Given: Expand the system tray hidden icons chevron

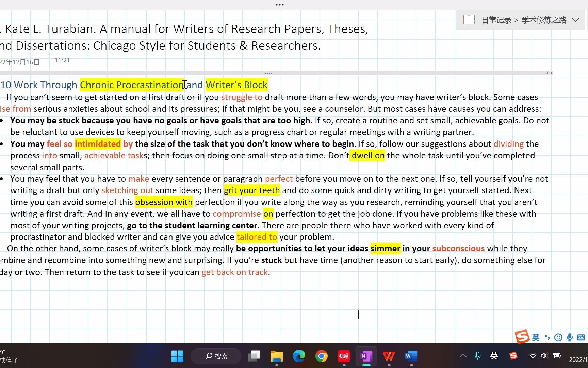Looking at the screenshot, I should tap(463, 356).
